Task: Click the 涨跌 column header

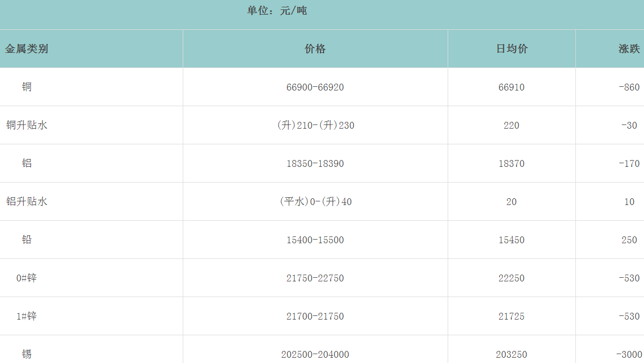Action: point(629,49)
